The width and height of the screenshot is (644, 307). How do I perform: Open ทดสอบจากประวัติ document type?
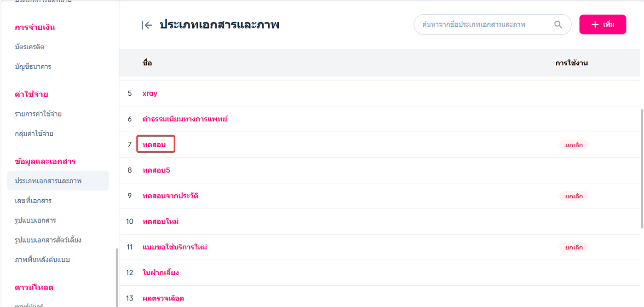170,196
